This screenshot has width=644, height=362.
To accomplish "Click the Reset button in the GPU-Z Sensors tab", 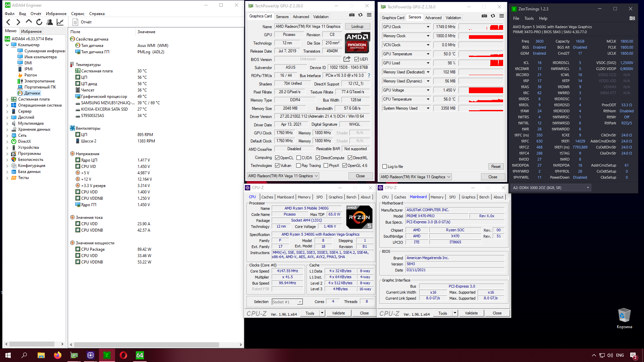I will tap(495, 167).
